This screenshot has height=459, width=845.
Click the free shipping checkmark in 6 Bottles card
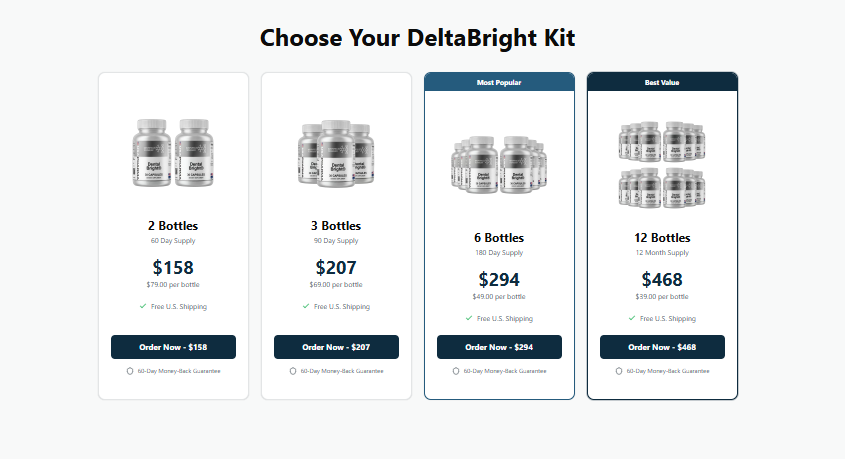[x=469, y=319]
